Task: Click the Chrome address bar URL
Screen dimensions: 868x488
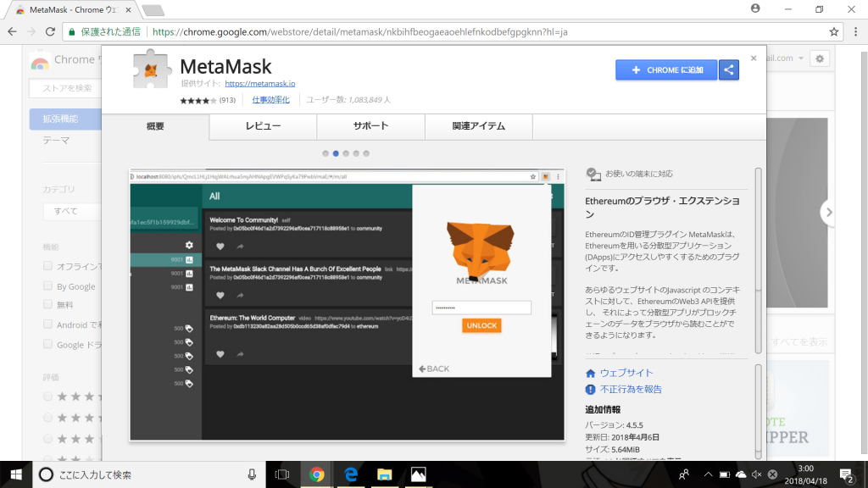Action: [359, 32]
